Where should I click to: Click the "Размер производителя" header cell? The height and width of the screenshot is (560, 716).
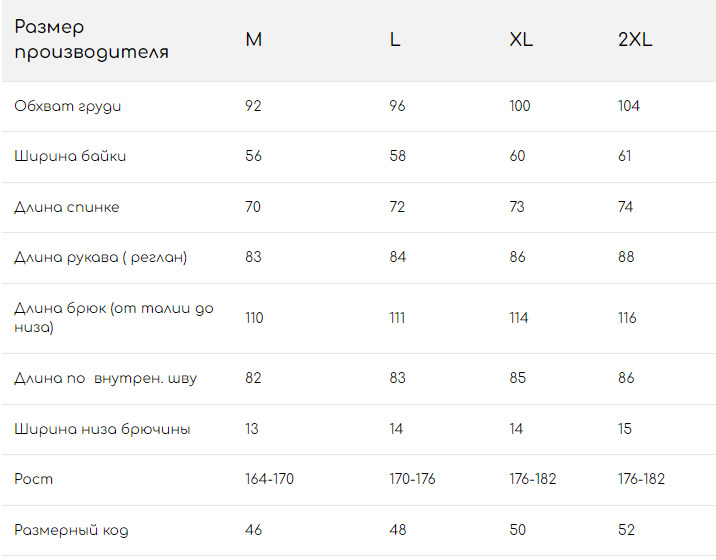91,40
